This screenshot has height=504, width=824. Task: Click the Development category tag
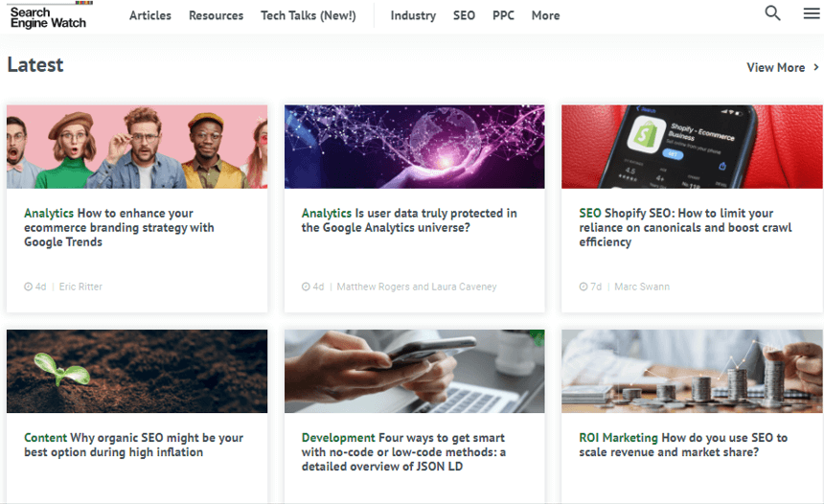pos(338,438)
